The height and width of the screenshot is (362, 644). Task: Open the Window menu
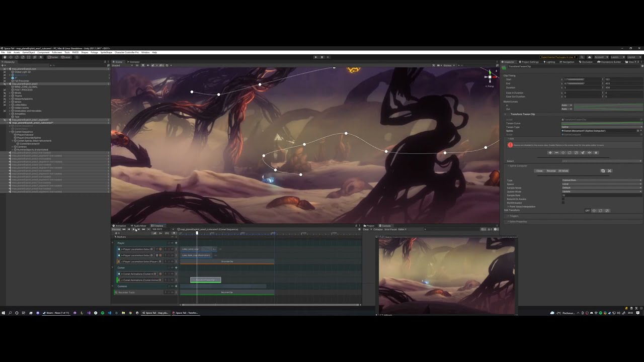145,52
